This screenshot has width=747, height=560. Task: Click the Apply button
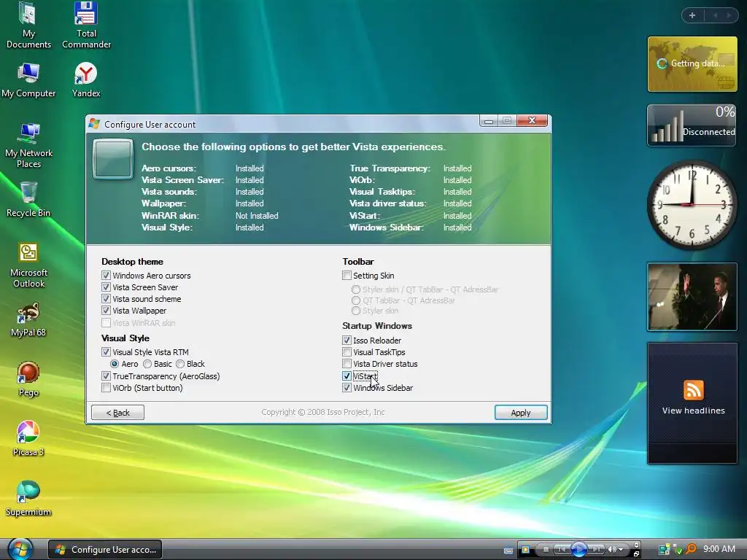521,413
